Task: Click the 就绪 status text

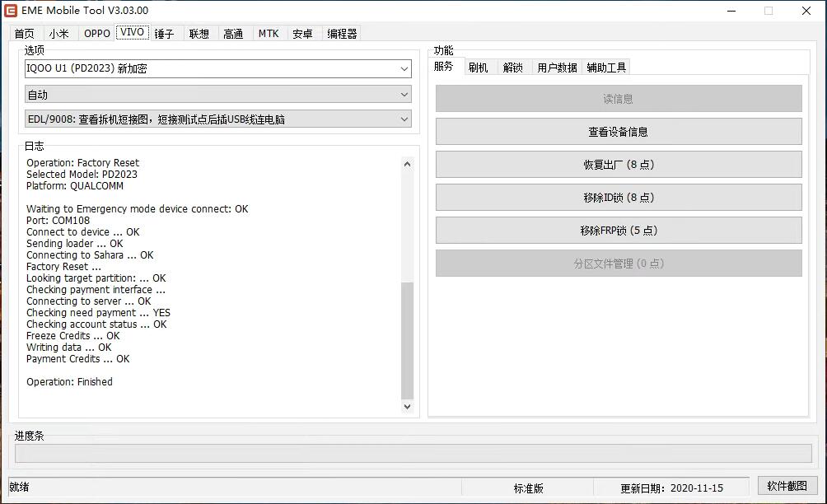Action: (19, 487)
